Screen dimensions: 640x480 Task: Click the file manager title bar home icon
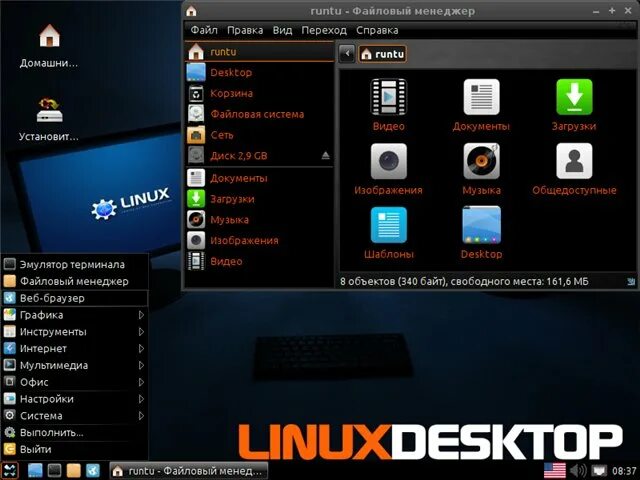pos(191,11)
